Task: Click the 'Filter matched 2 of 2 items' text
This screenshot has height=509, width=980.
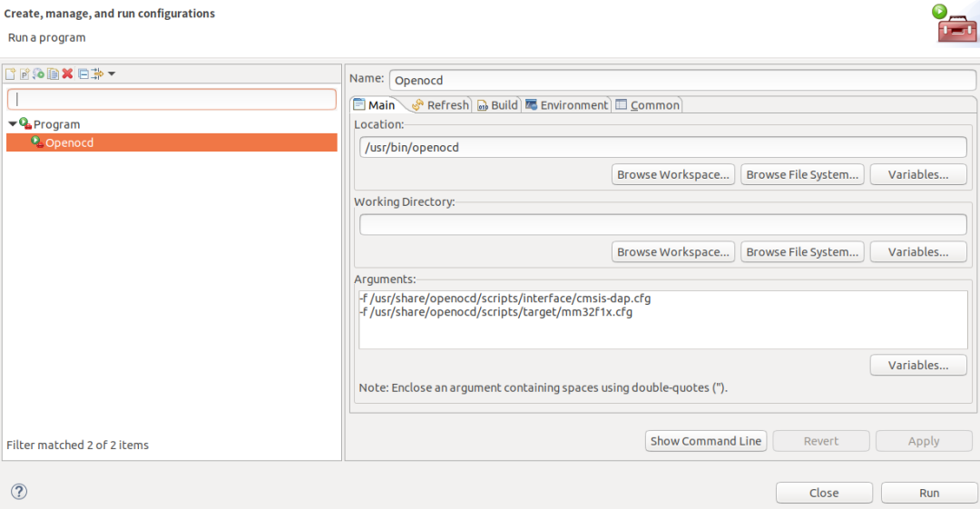Action: (77, 445)
